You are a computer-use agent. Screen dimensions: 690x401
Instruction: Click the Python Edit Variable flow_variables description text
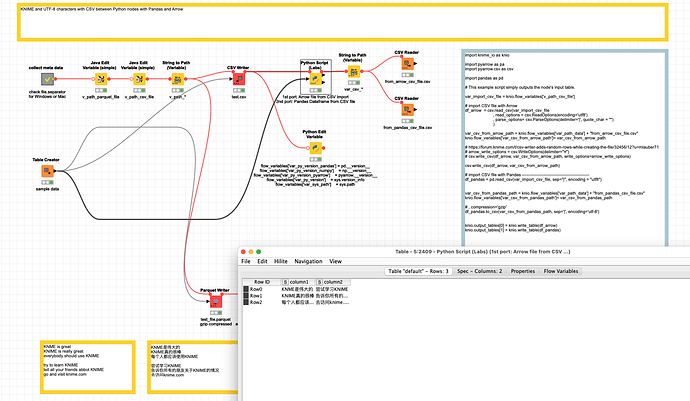click(x=315, y=175)
